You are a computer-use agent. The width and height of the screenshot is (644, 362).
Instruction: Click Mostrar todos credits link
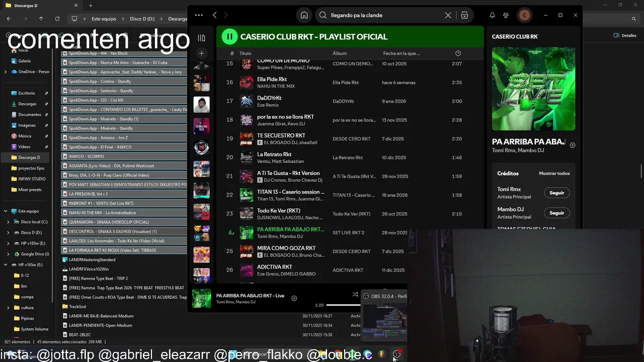coord(554,173)
